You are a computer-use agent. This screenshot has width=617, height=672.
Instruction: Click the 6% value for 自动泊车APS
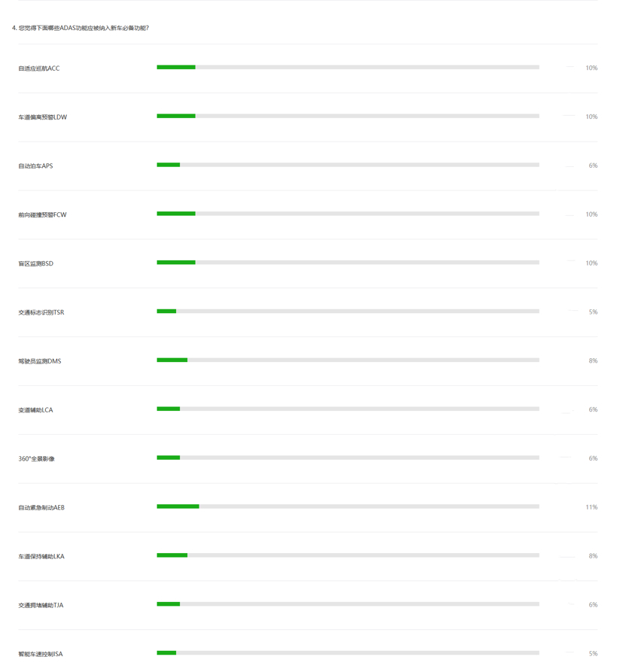point(593,166)
